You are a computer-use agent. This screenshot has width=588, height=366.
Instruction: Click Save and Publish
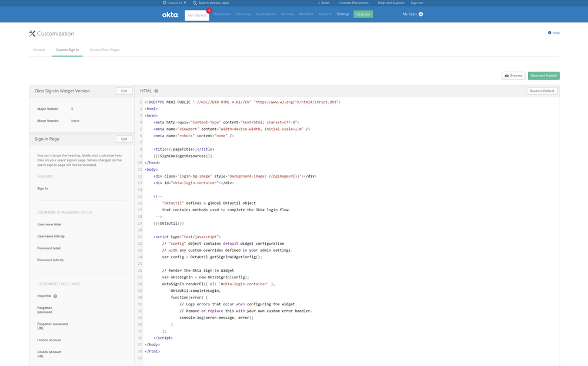(543, 75)
